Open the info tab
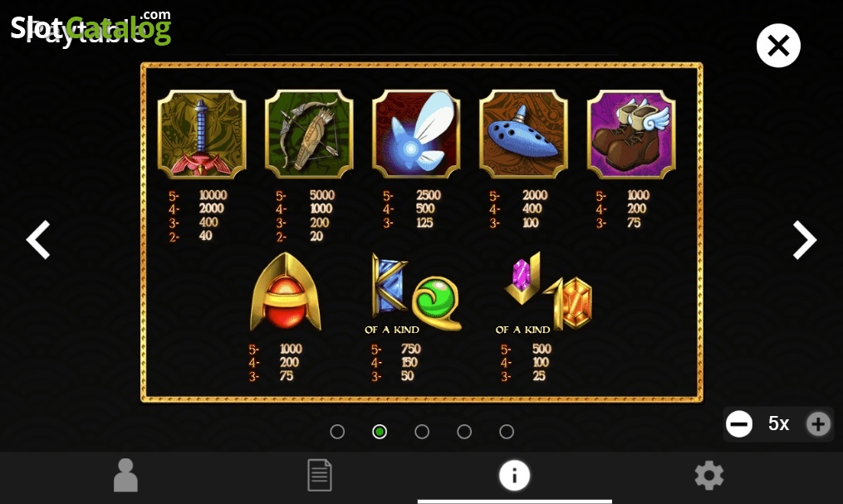The image size is (843, 504). click(514, 476)
